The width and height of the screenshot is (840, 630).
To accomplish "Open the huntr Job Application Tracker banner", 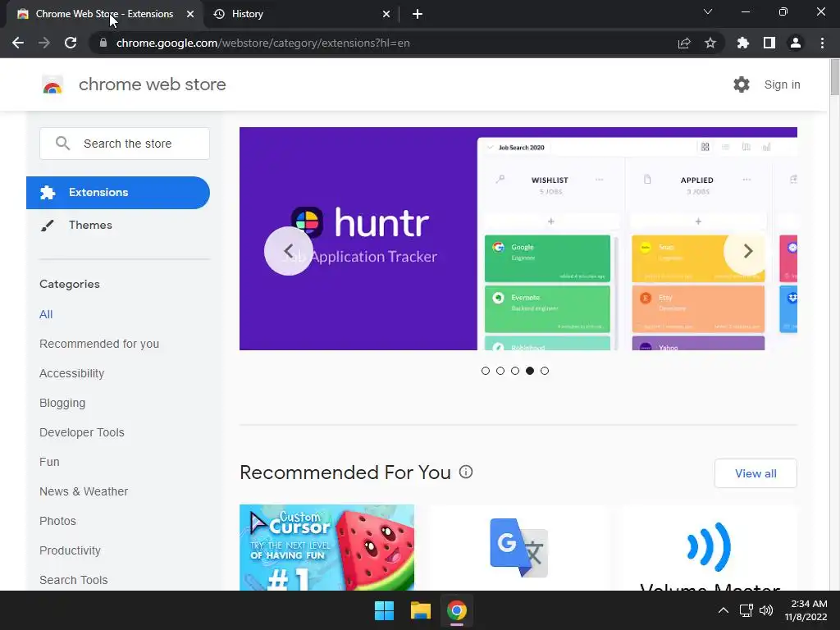I will click(x=518, y=239).
